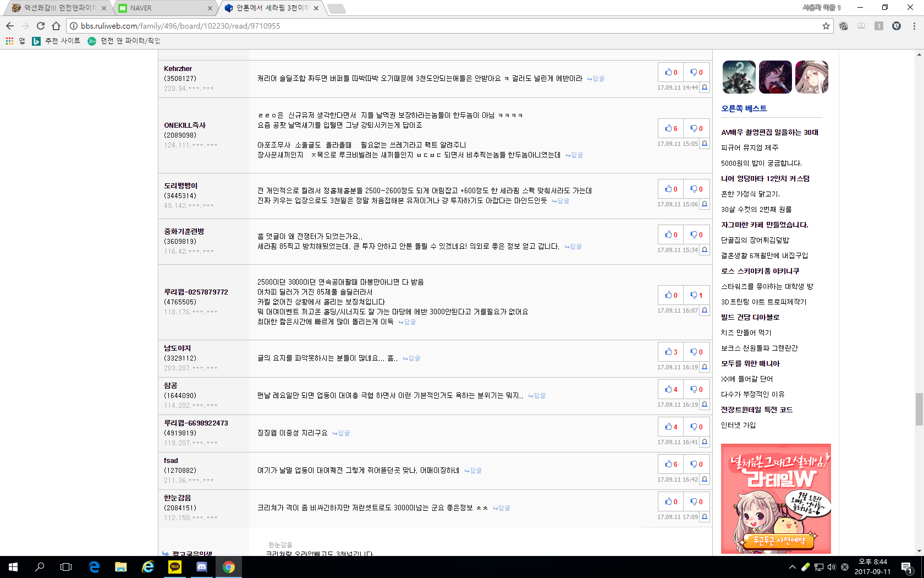This screenshot has width=924, height=578.
Task: Open the Discord taskbar icon
Action: 202,566
